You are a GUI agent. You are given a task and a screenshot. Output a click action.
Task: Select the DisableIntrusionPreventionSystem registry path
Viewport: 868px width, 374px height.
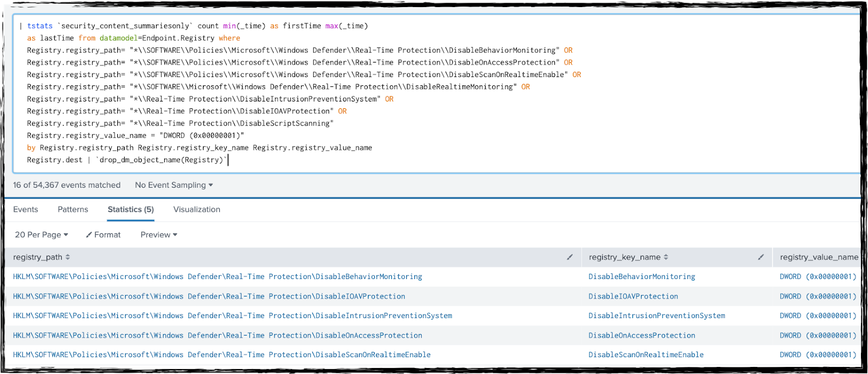point(232,316)
